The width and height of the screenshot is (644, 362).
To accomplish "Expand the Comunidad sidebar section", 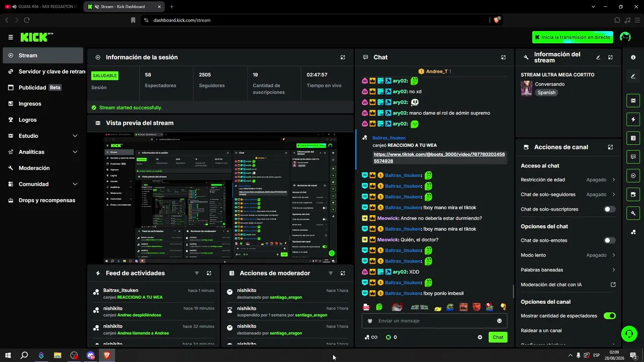I will click(x=75, y=184).
